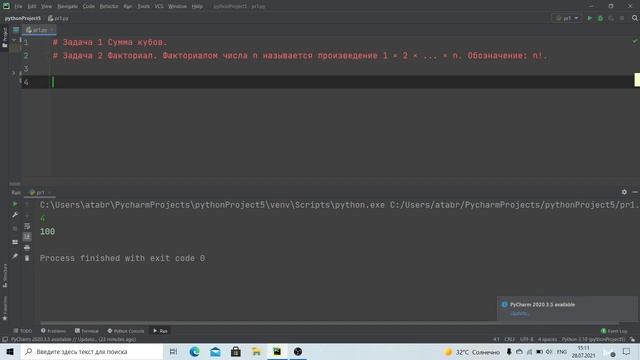The image size is (640, 360).
Task: Start debugging with the bug icon
Action: pyautogui.click(x=600, y=18)
